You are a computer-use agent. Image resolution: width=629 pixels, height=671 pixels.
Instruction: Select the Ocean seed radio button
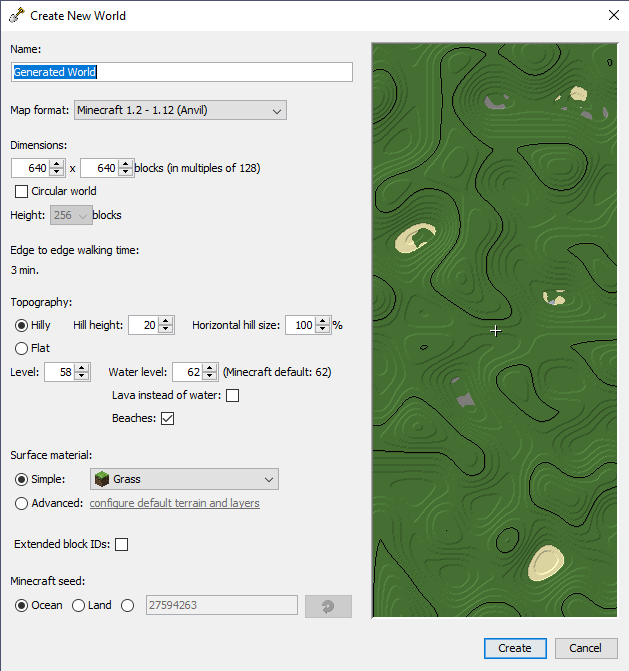pyautogui.click(x=21, y=606)
